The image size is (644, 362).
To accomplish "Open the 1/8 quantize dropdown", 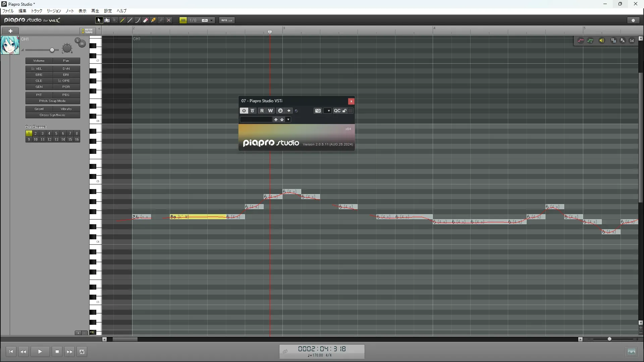I will [211, 20].
